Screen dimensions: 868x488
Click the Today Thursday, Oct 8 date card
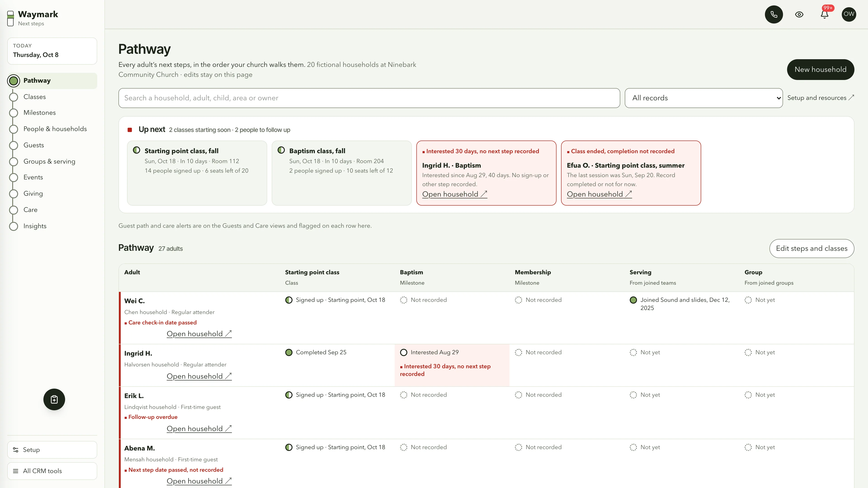pos(52,51)
